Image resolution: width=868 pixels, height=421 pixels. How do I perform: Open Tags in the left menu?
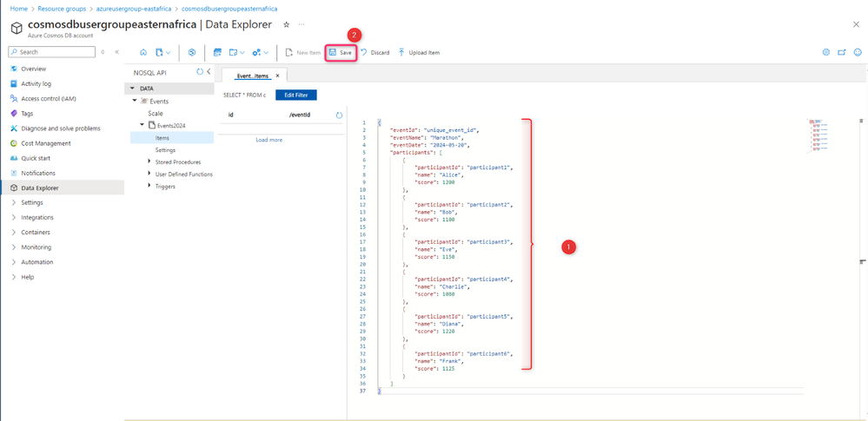27,114
